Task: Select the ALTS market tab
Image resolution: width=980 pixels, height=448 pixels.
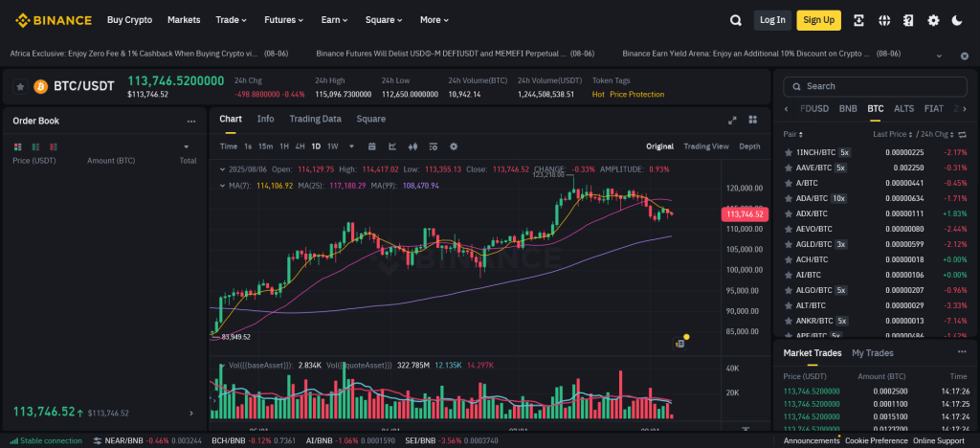Action: pyautogui.click(x=903, y=109)
